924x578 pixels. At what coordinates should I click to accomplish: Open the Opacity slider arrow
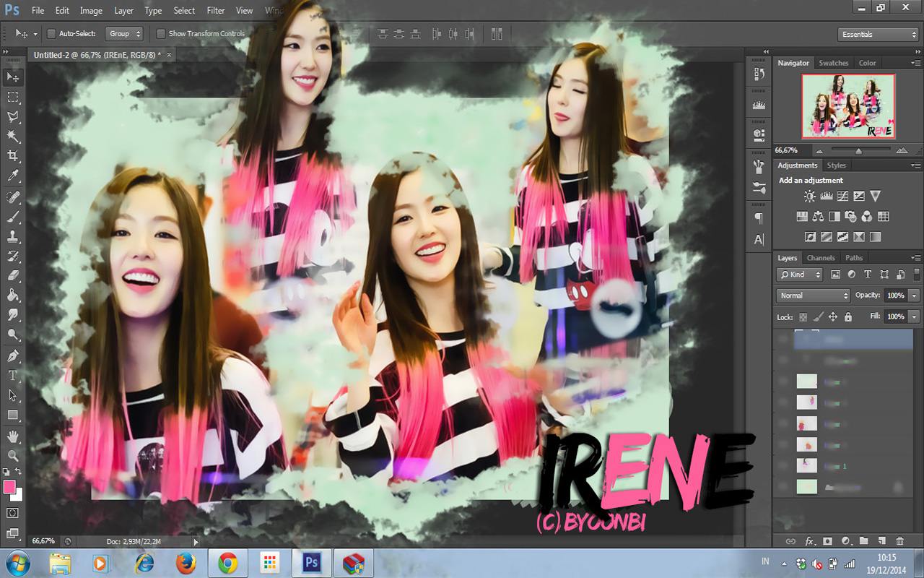(914, 296)
